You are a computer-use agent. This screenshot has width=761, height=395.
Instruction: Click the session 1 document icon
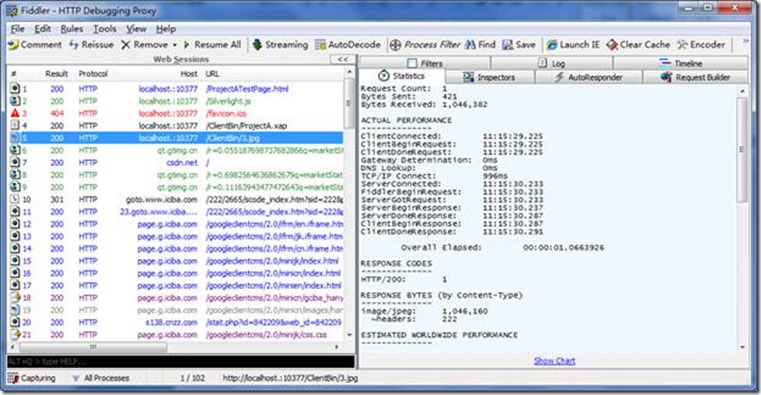[x=15, y=89]
